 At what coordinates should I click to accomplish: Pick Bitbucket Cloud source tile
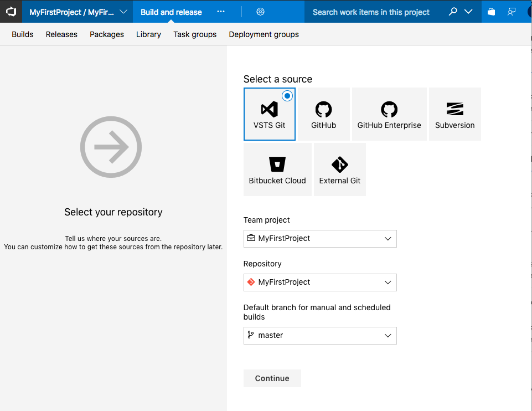[277, 169]
